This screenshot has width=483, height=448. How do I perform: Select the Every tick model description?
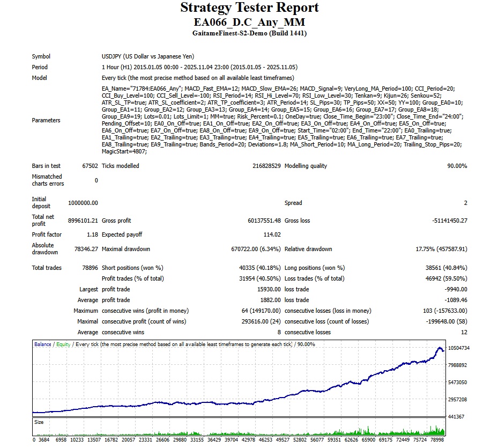click(x=198, y=78)
